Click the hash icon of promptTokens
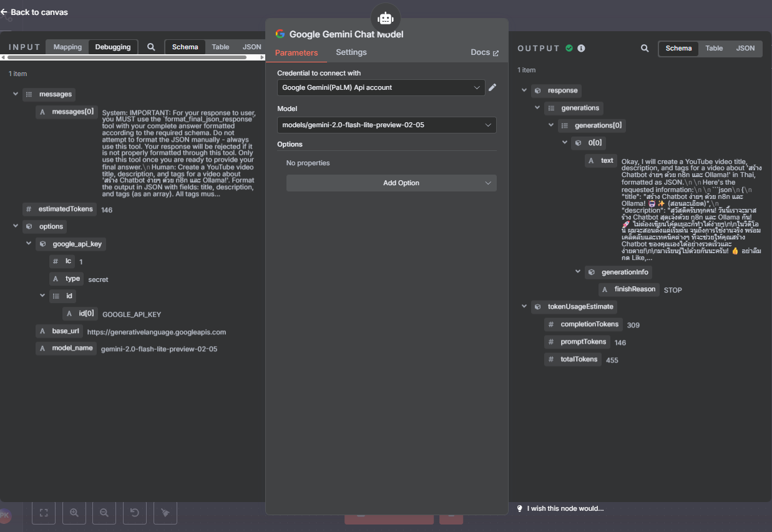Screen dimensions: 772x532 pos(551,342)
